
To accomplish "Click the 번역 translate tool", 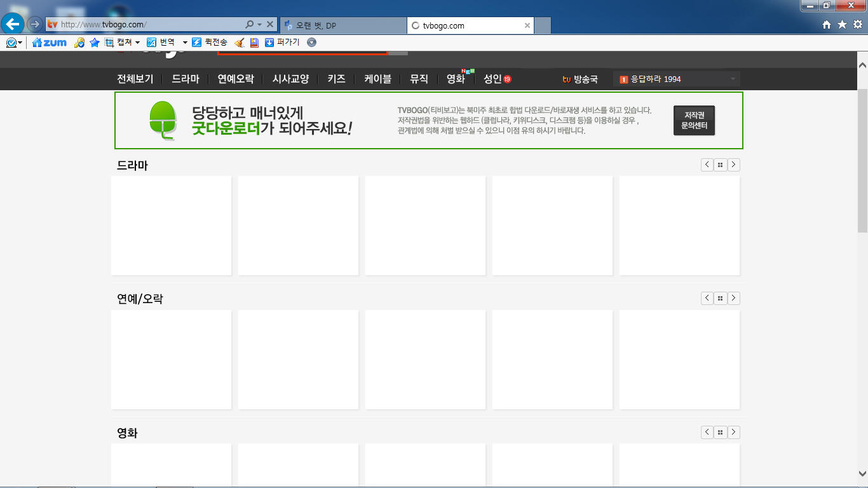I will tap(161, 43).
